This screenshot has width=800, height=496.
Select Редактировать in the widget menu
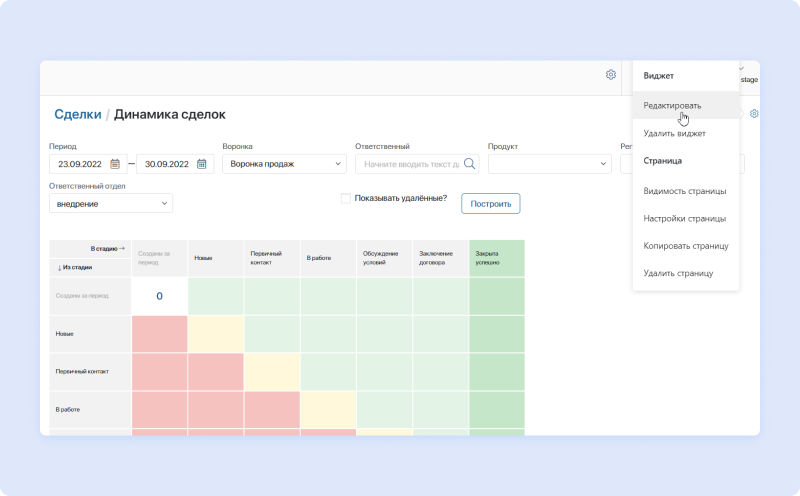pos(672,105)
